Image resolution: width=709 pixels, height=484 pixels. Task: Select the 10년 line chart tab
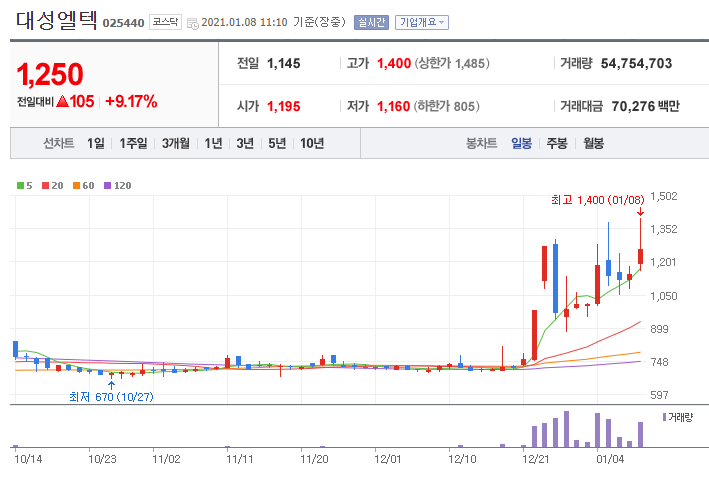[312, 143]
